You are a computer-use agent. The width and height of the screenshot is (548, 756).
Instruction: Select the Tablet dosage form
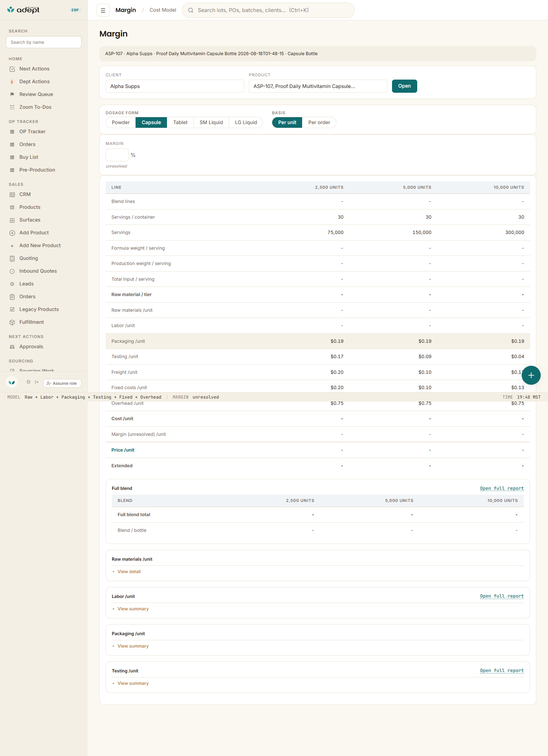(180, 123)
